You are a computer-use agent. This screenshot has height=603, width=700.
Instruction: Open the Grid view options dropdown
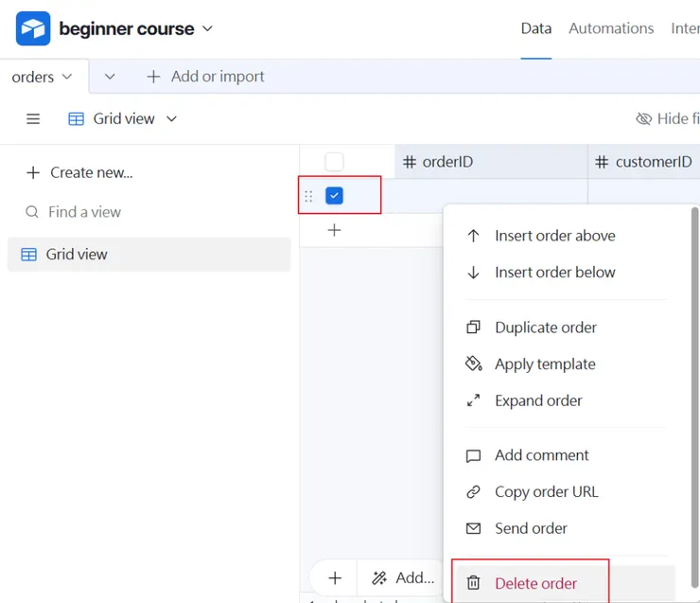pyautogui.click(x=171, y=119)
